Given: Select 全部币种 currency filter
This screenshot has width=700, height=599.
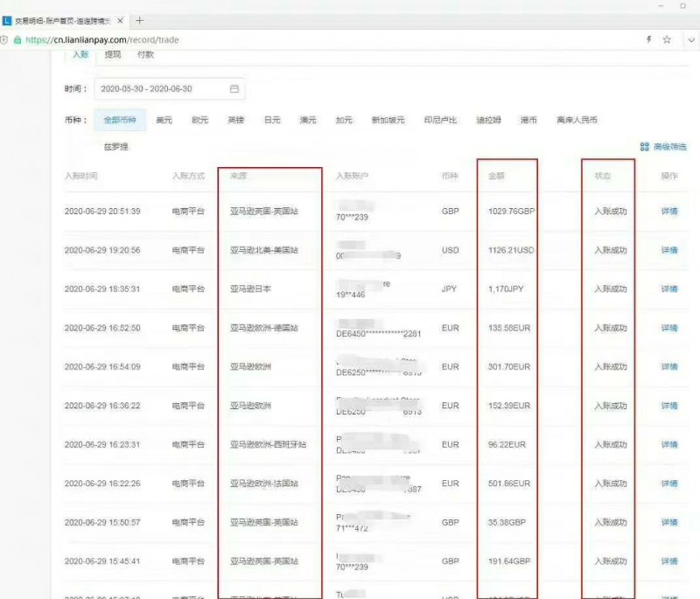Looking at the screenshot, I should [120, 120].
